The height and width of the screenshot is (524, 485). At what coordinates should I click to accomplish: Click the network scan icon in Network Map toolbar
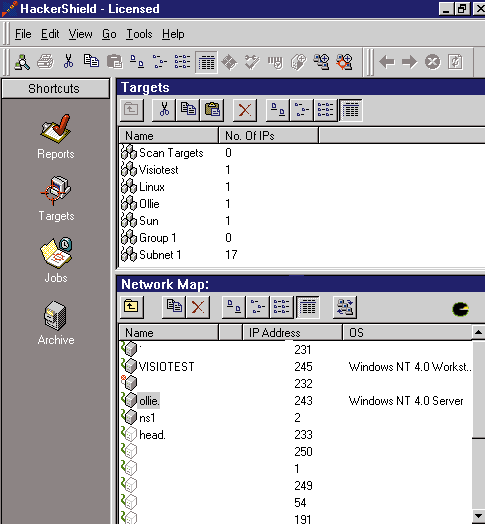coord(345,307)
